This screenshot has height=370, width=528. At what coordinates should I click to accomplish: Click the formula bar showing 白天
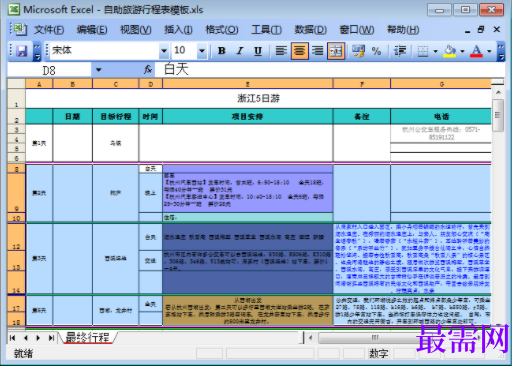(x=329, y=70)
